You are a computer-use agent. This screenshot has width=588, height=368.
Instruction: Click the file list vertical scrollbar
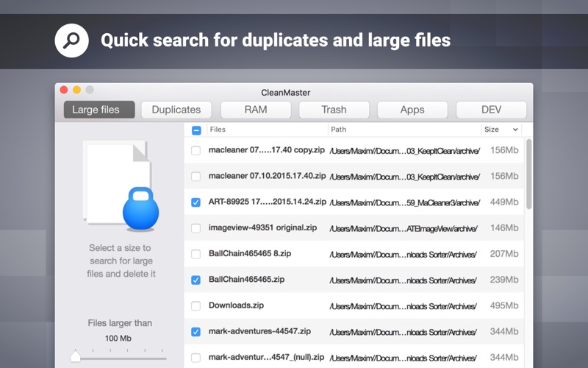point(528,174)
